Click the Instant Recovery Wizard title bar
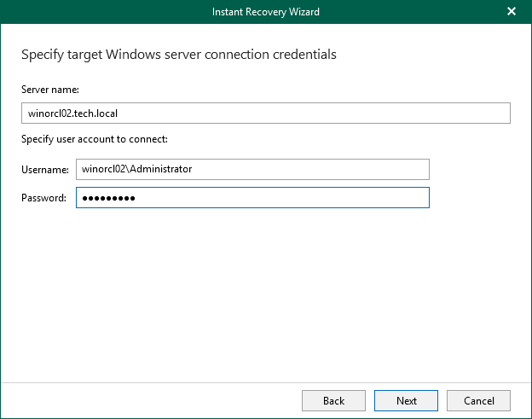The height and width of the screenshot is (419, 532). click(265, 12)
